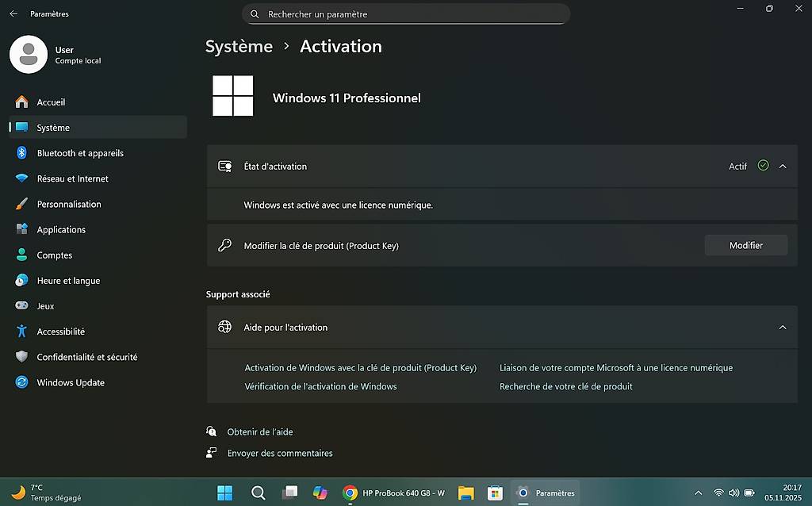
Task: Select Comptes in the sidebar
Action: [54, 255]
